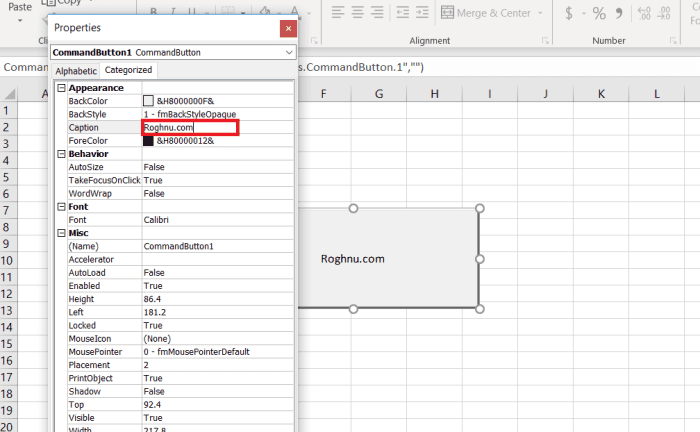The height and width of the screenshot is (432, 700).
Task: Select row 5 header
Action: pos(6,177)
